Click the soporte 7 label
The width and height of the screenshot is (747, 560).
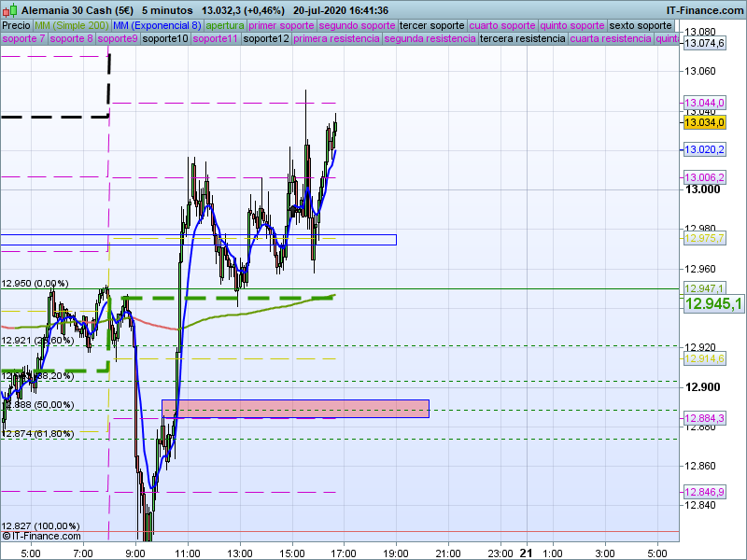coord(24,38)
